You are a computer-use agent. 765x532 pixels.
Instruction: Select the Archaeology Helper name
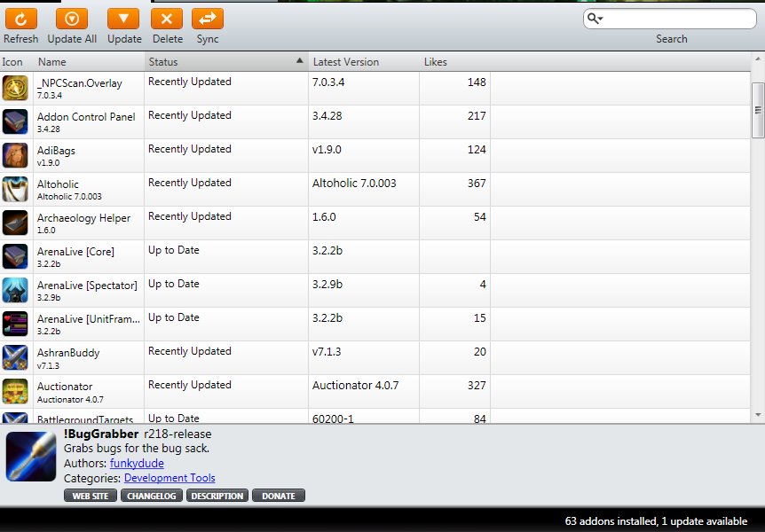coord(83,218)
